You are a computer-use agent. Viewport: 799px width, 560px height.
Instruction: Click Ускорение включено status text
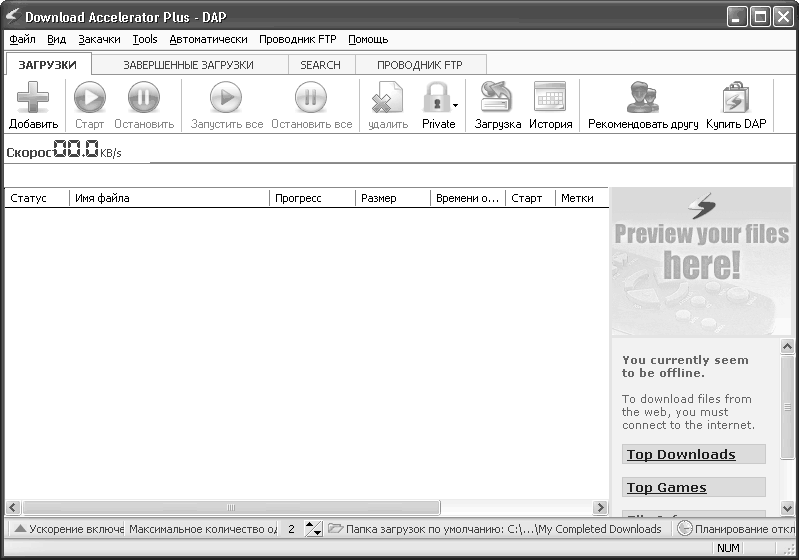click(76, 529)
